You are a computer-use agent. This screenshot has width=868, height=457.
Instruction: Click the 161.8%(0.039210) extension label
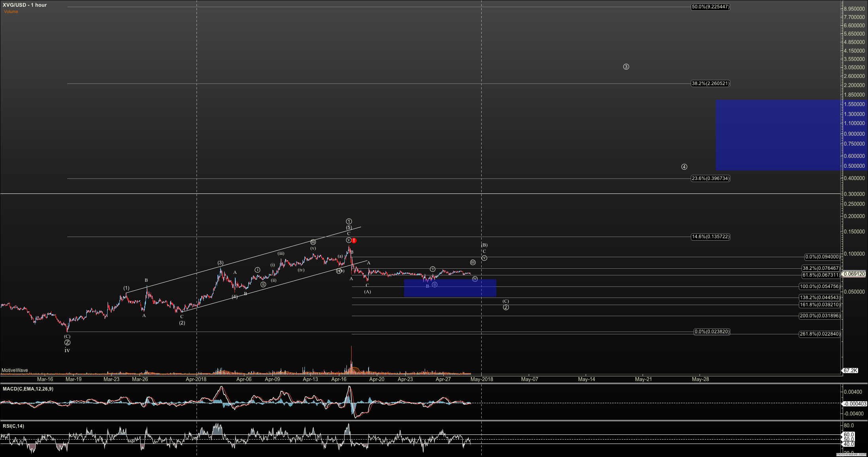(820, 305)
